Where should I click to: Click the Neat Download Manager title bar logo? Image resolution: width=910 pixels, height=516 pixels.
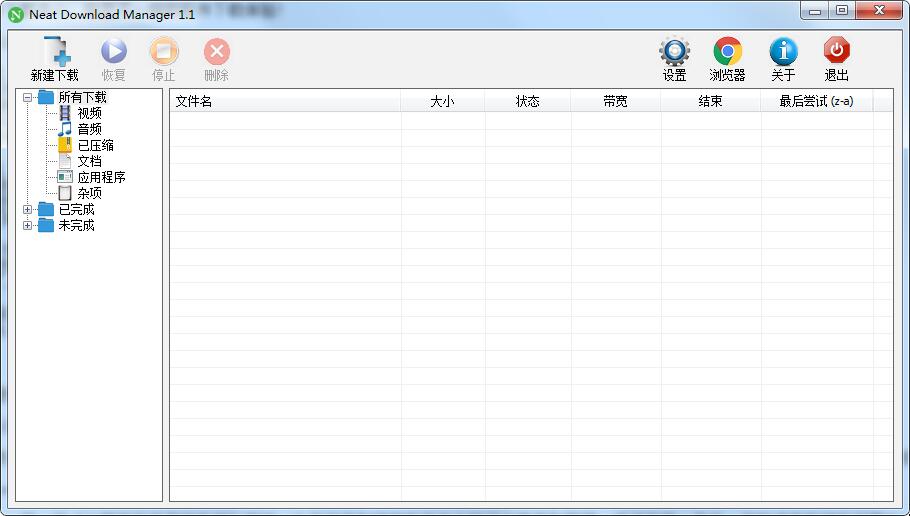pos(16,15)
